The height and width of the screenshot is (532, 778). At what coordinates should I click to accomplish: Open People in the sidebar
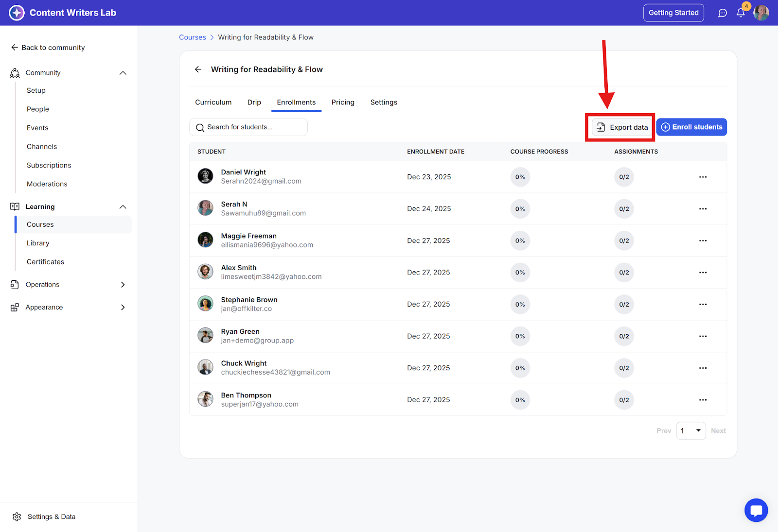click(x=38, y=109)
